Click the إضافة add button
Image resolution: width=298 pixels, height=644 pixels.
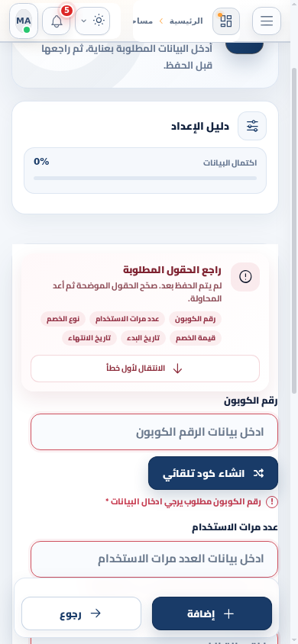(x=212, y=613)
